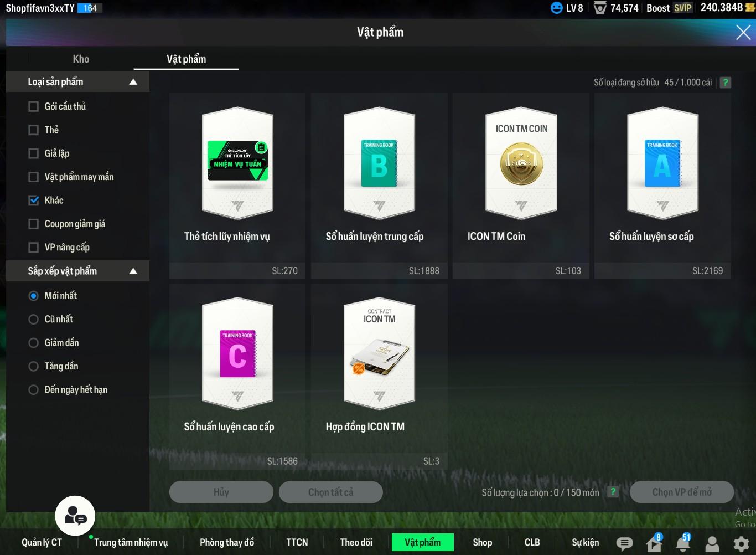Image resolution: width=756 pixels, height=555 pixels.
Task: Enable the Gói cầu thủ checkbox
Action: [x=34, y=106]
